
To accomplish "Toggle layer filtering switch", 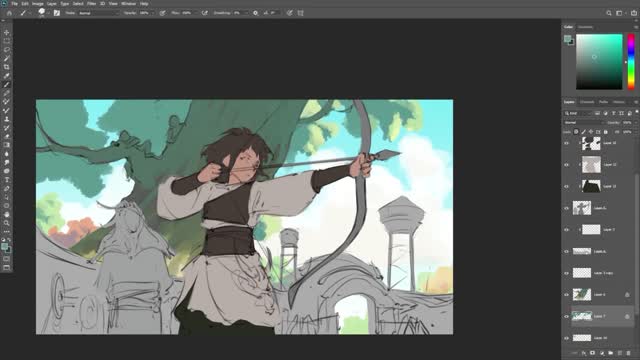I will 637,112.
